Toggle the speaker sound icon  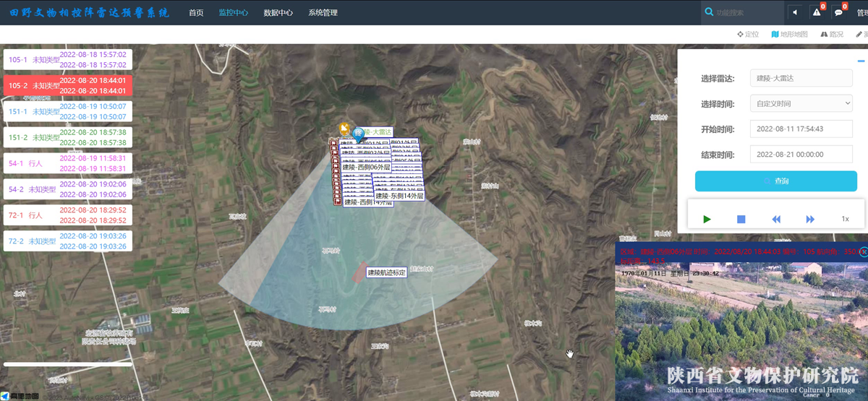pos(795,12)
